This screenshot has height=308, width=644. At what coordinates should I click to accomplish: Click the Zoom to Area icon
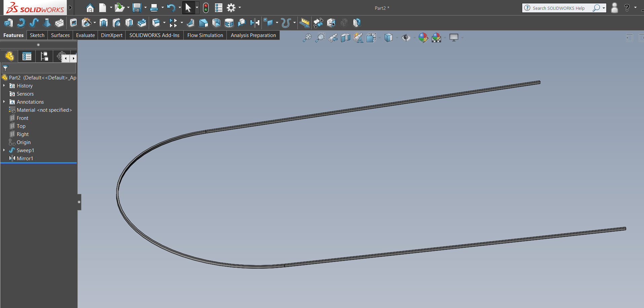tap(320, 38)
